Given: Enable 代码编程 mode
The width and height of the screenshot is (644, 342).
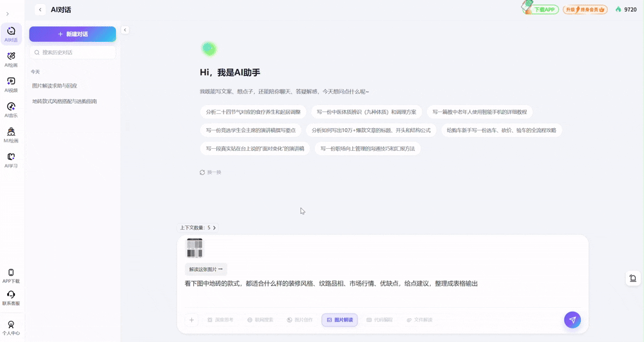Looking at the screenshot, I should 379,320.
